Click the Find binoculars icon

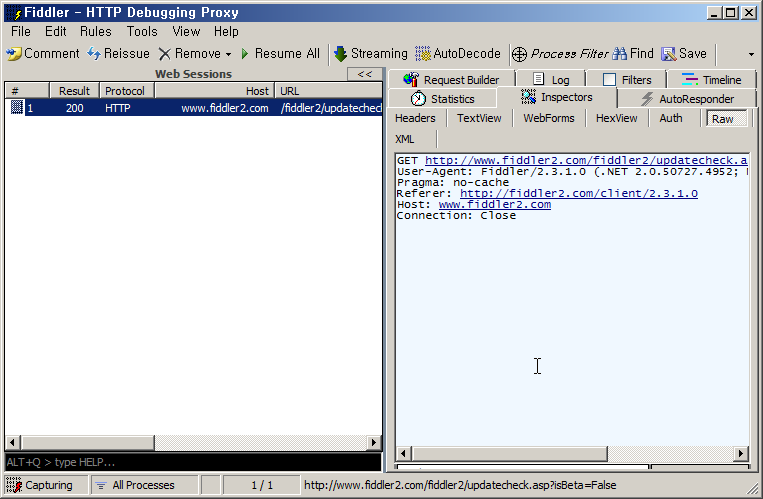619,54
